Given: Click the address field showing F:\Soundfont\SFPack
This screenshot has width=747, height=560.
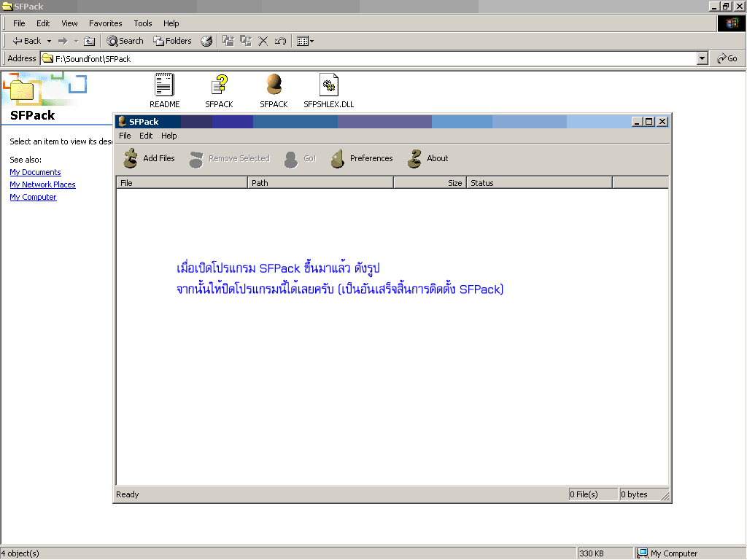Looking at the screenshot, I should click(x=369, y=58).
